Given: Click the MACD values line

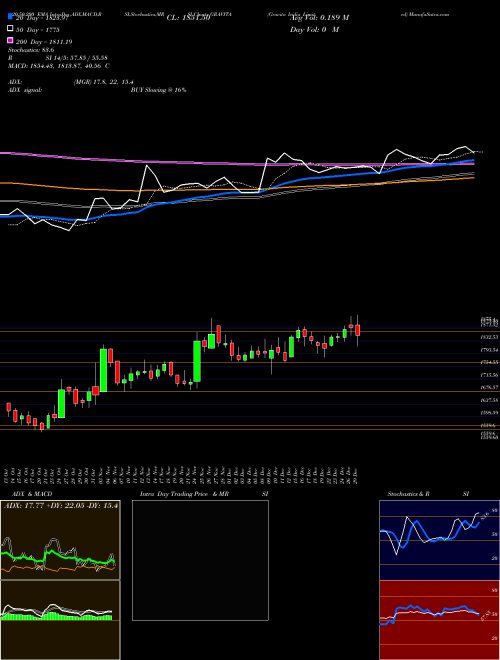Looking at the screenshot, I should coord(59,66).
